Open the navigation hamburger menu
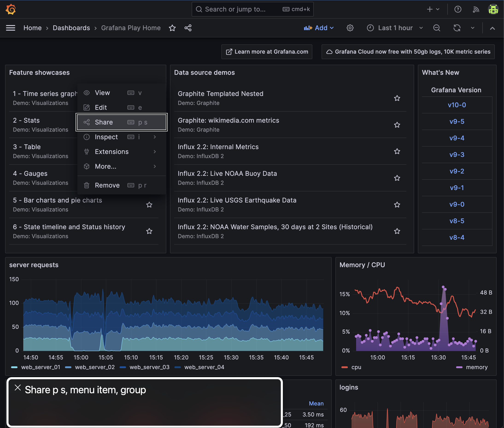This screenshot has height=428, width=504. [11, 28]
